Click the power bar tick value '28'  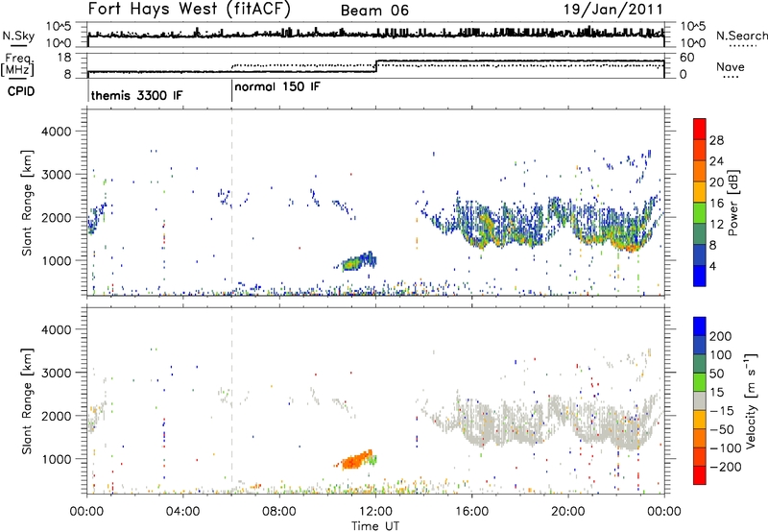[716, 140]
